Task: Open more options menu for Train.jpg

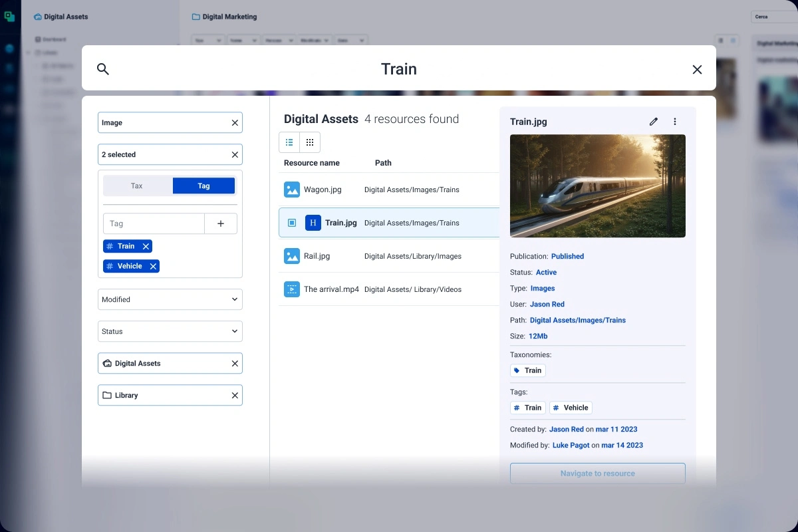Action: pyautogui.click(x=675, y=122)
